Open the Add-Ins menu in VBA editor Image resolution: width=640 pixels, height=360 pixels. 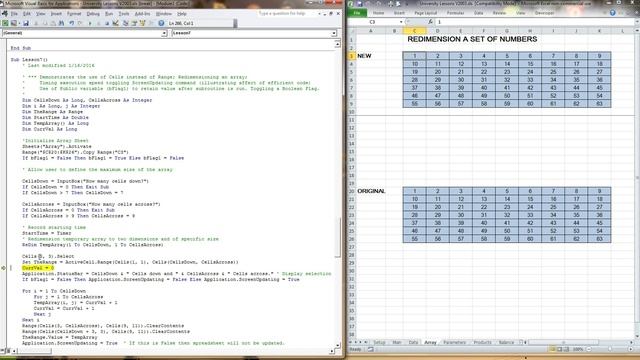pos(142,14)
